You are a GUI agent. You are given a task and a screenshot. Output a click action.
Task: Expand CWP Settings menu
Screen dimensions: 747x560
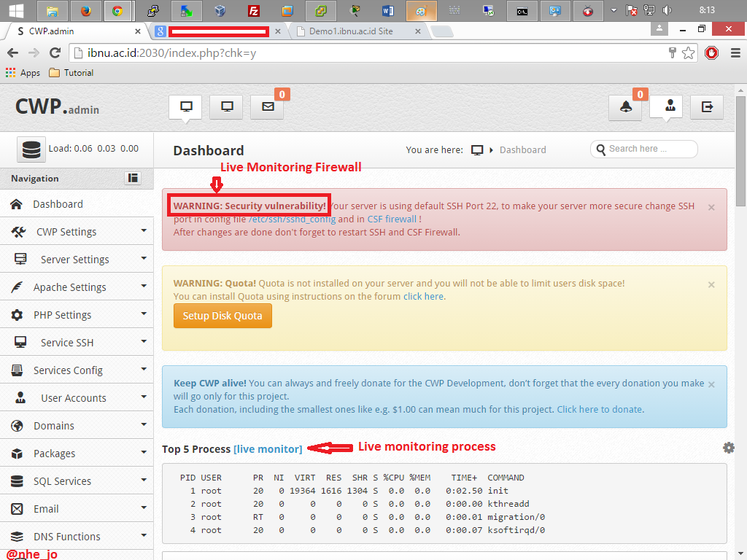pyautogui.click(x=77, y=232)
